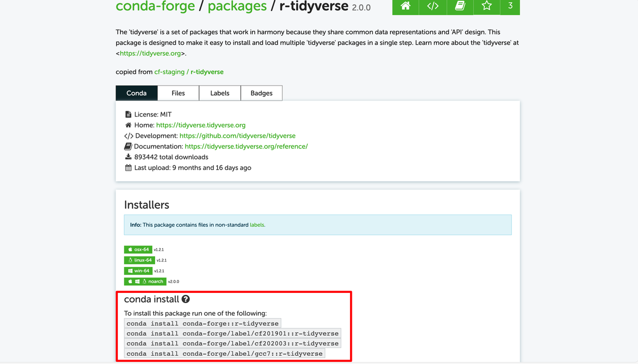The height and width of the screenshot is (364, 638).
Task: Click the version 2.0.0 label in heading
Action: 361,8
